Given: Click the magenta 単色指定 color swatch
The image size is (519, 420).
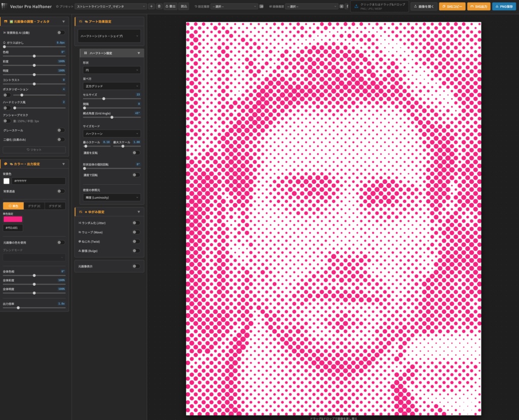Looking at the screenshot, I should pyautogui.click(x=13, y=219).
